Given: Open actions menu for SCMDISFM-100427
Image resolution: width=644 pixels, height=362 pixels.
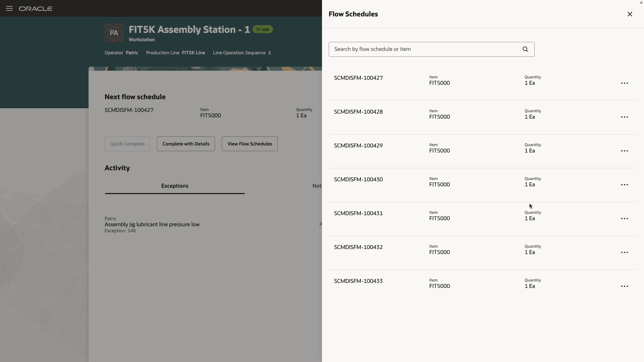Looking at the screenshot, I should click(x=624, y=83).
